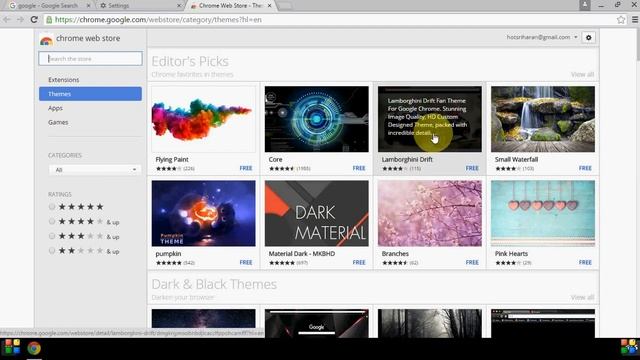
Task: Switch to the Settings tab
Action: coord(139,6)
